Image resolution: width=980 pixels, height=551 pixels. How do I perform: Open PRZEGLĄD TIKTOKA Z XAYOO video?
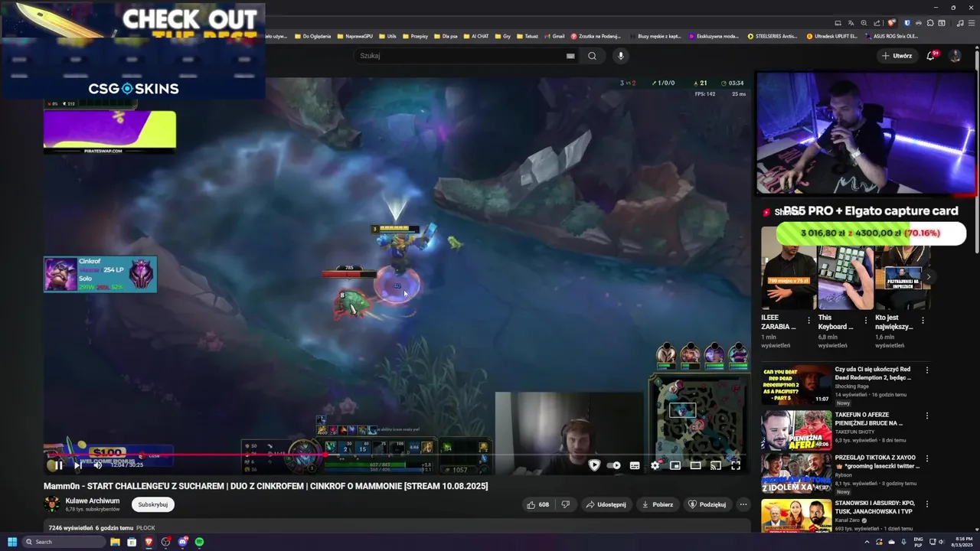796,473
